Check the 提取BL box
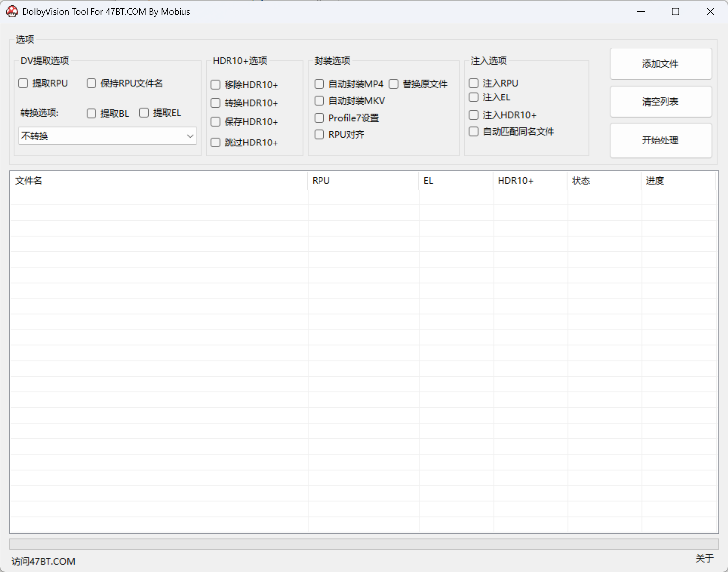 pyautogui.click(x=91, y=113)
